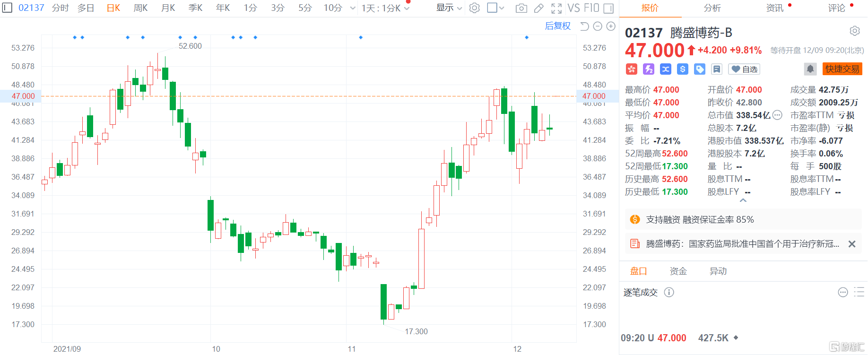Expand the 10分 interval dropdown arrow
This screenshot has width=868, height=355.
coord(353,8)
